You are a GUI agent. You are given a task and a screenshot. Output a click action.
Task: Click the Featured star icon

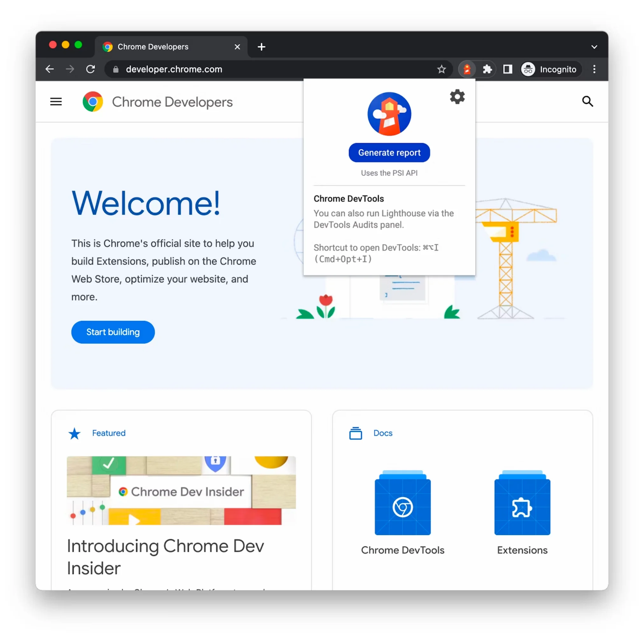(x=74, y=433)
